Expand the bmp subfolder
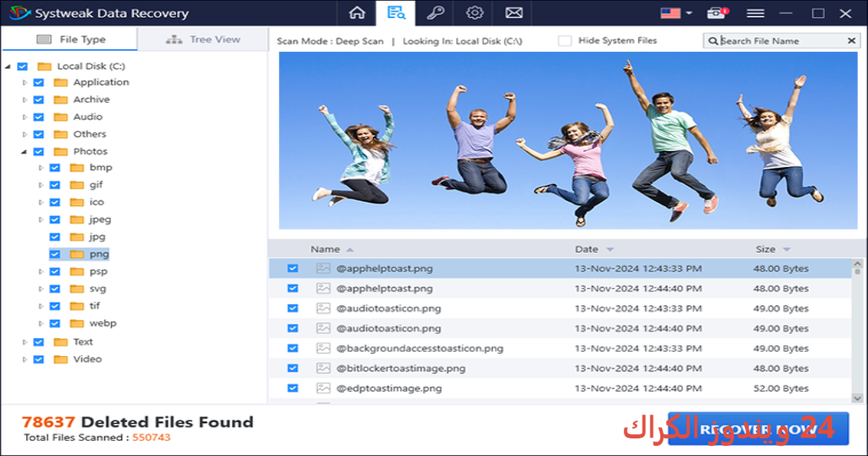Screen dimensions: 868x456 coord(41,168)
